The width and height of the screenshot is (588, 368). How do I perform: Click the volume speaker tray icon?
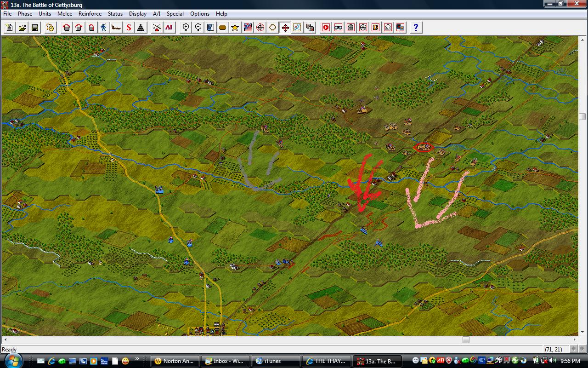point(553,361)
